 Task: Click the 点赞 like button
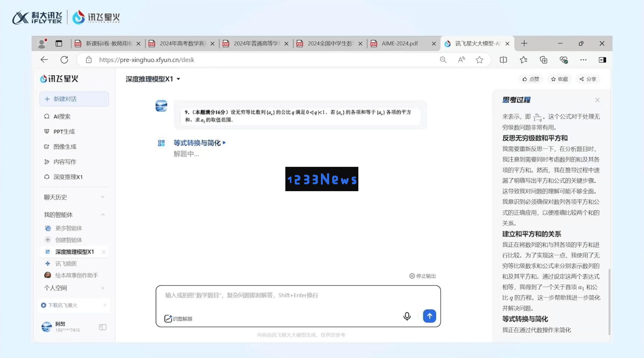(531, 79)
